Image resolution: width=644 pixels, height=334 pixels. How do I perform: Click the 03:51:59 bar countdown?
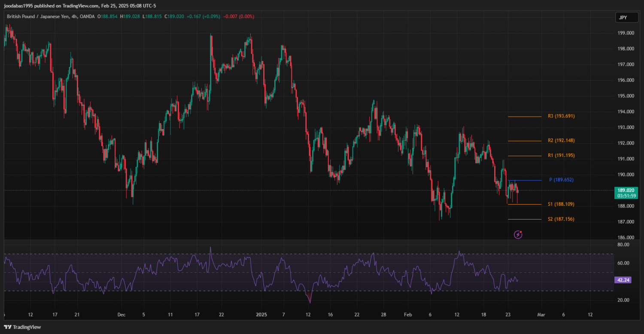click(626, 196)
